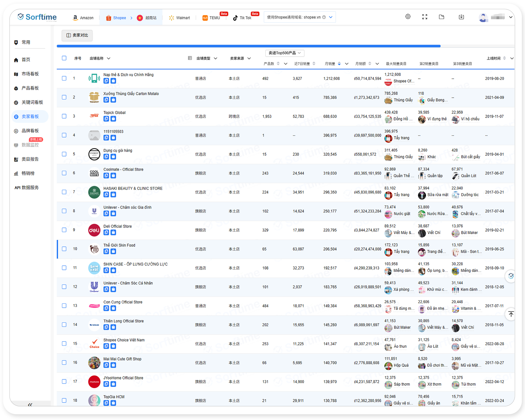Click the download icon in top bar
The width and height of the screenshot is (525, 420).
[461, 17]
